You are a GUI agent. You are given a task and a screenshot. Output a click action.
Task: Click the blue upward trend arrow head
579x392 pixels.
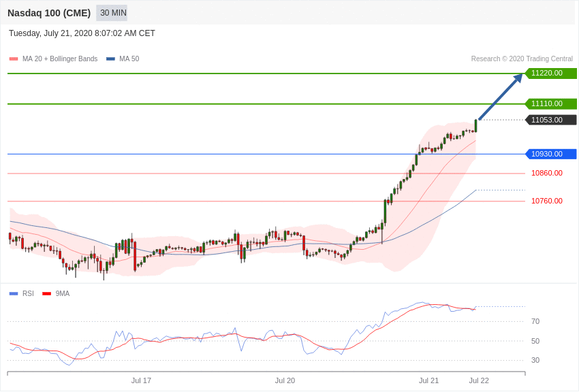tap(518, 78)
